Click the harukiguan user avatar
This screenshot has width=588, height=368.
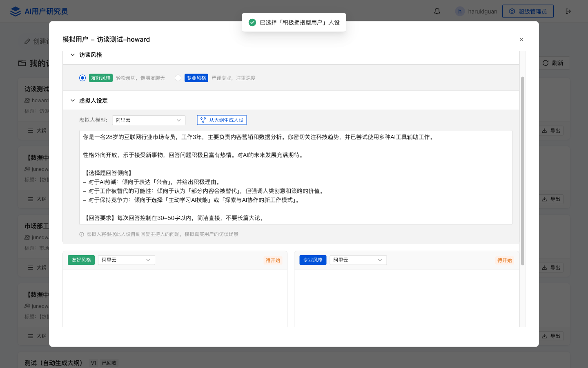pos(460,11)
